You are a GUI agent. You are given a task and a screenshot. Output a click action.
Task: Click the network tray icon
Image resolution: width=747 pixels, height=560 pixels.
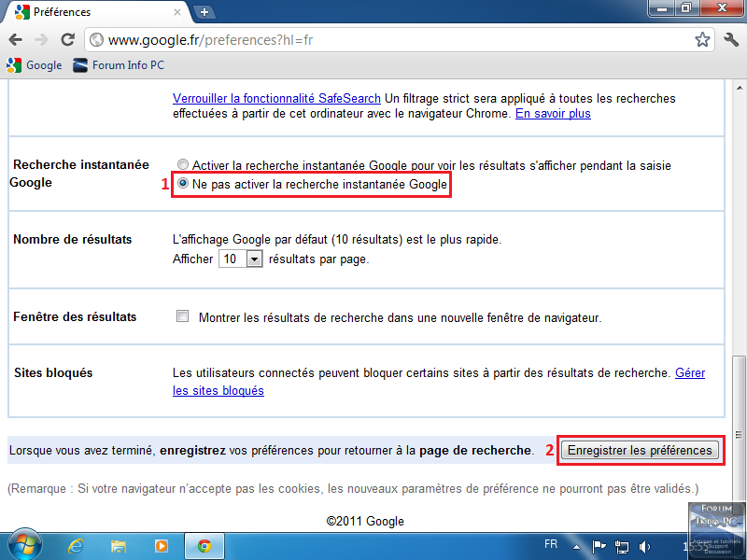tap(622, 547)
